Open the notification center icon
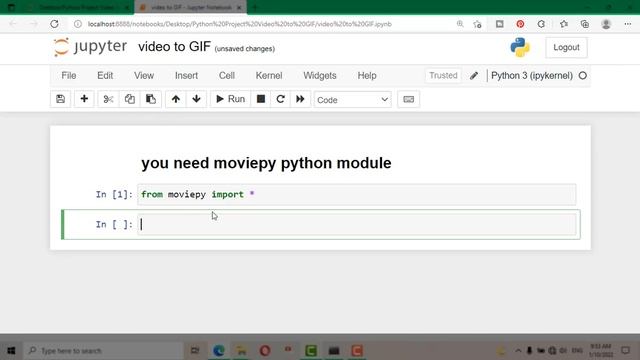 pyautogui.click(x=626, y=351)
